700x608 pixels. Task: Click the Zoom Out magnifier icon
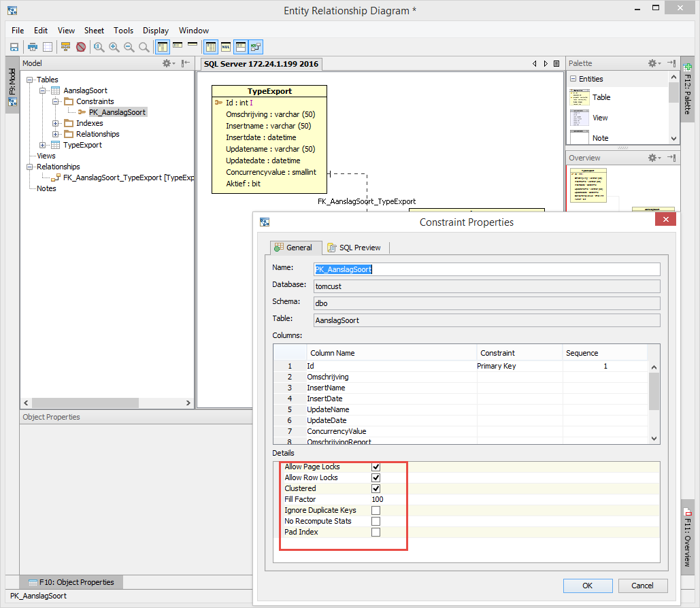(x=129, y=47)
